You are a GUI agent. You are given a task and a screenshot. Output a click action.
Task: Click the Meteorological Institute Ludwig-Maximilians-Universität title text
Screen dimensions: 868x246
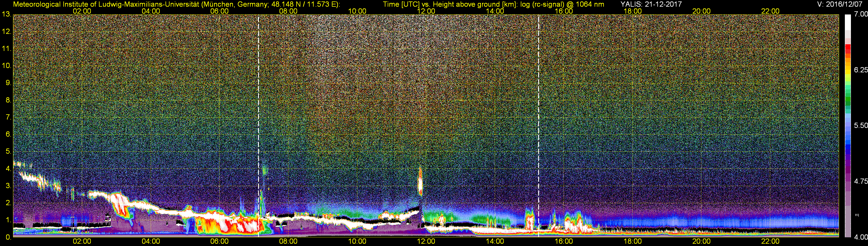click(176, 4)
